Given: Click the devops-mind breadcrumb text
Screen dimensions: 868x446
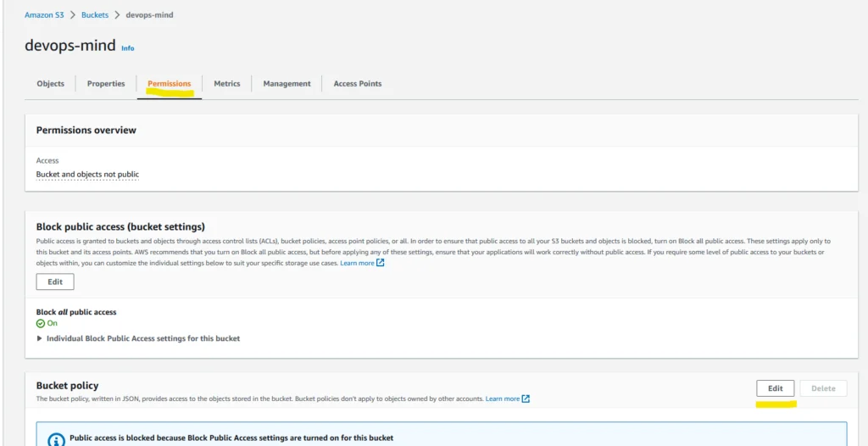Looking at the screenshot, I should point(149,15).
